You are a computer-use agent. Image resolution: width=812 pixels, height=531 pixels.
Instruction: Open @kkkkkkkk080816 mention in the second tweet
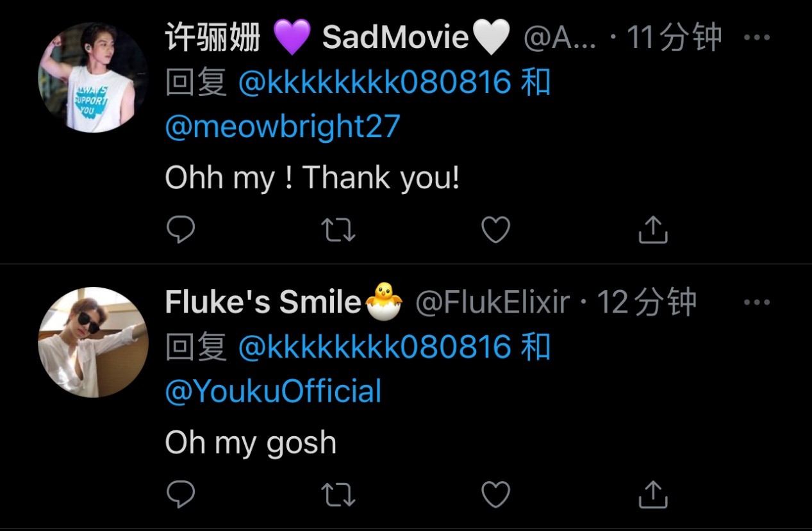pyautogui.click(x=374, y=347)
